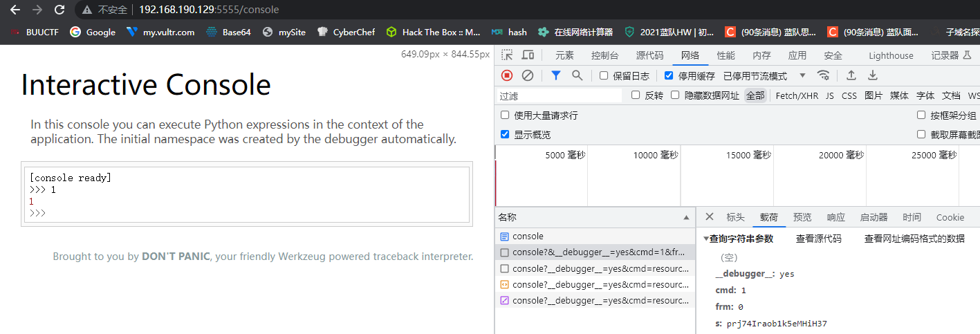Clear the network log
This screenshot has height=334, width=980.
coord(528,75)
